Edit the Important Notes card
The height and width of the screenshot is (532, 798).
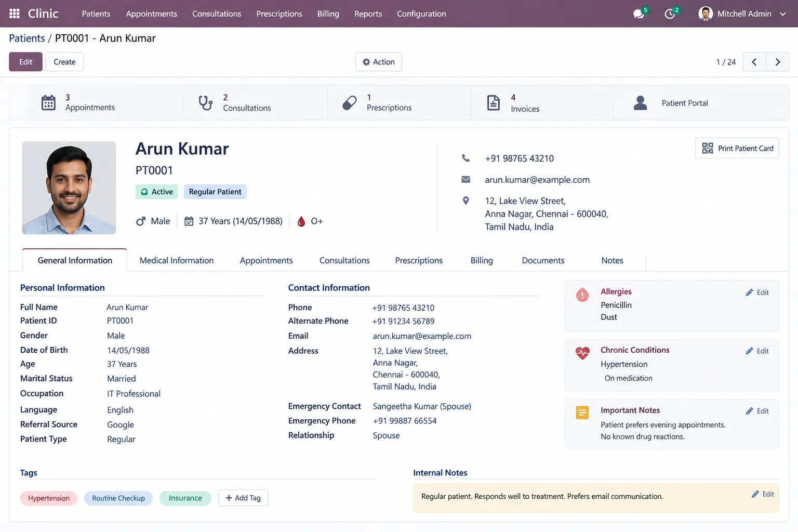coord(757,411)
